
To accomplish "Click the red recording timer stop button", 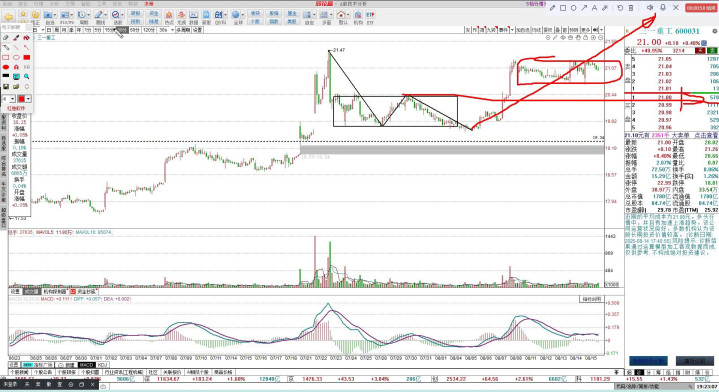I will pos(701,8).
